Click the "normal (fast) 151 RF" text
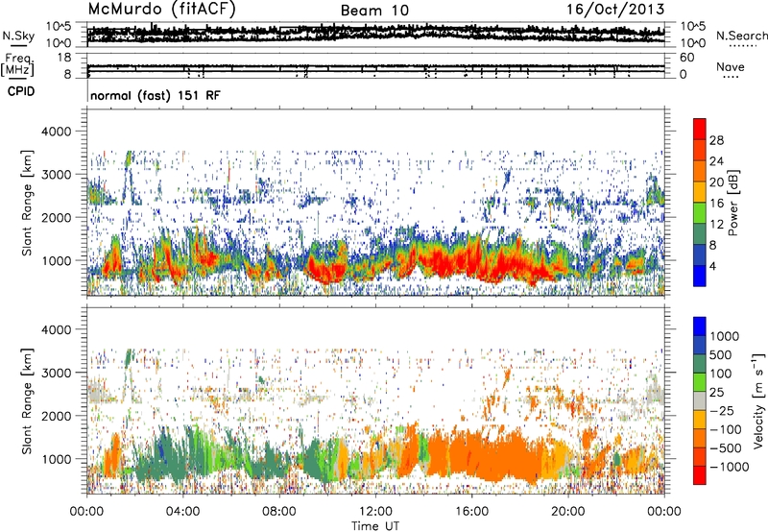 156,95
